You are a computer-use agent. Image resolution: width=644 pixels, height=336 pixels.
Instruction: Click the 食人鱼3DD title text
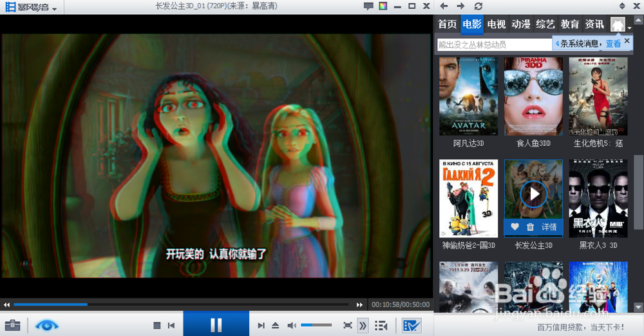tap(533, 143)
